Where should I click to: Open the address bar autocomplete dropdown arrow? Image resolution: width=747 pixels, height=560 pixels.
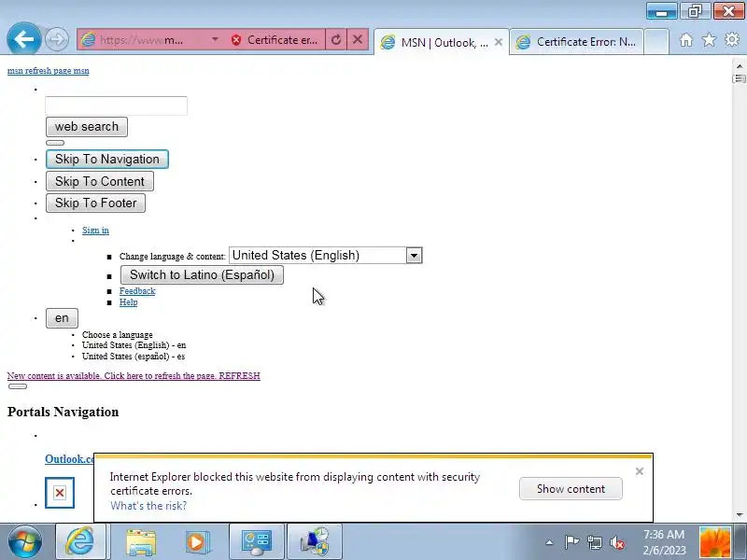[x=216, y=39]
